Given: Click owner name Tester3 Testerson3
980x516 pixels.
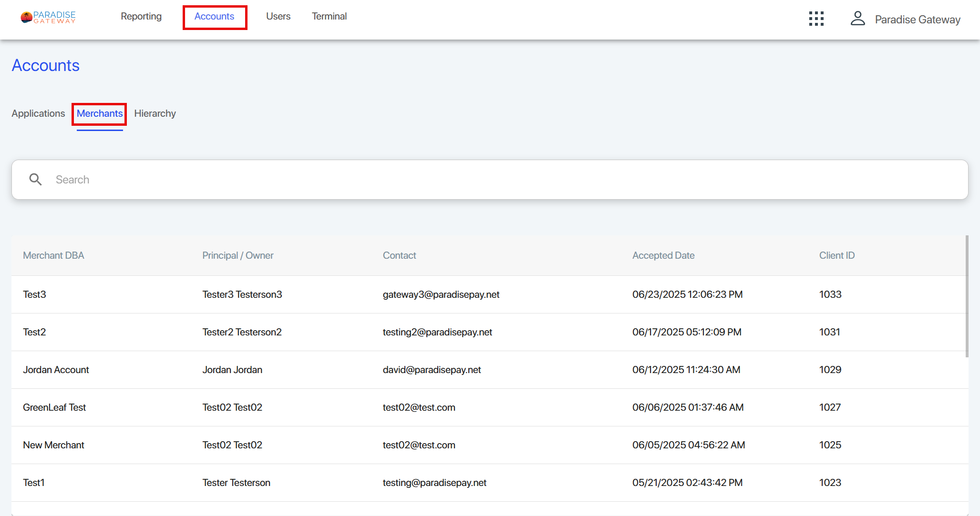Looking at the screenshot, I should click(x=242, y=294).
